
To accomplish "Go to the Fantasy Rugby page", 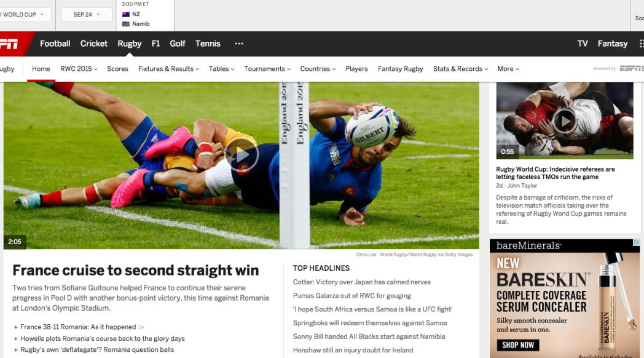I will 401,69.
